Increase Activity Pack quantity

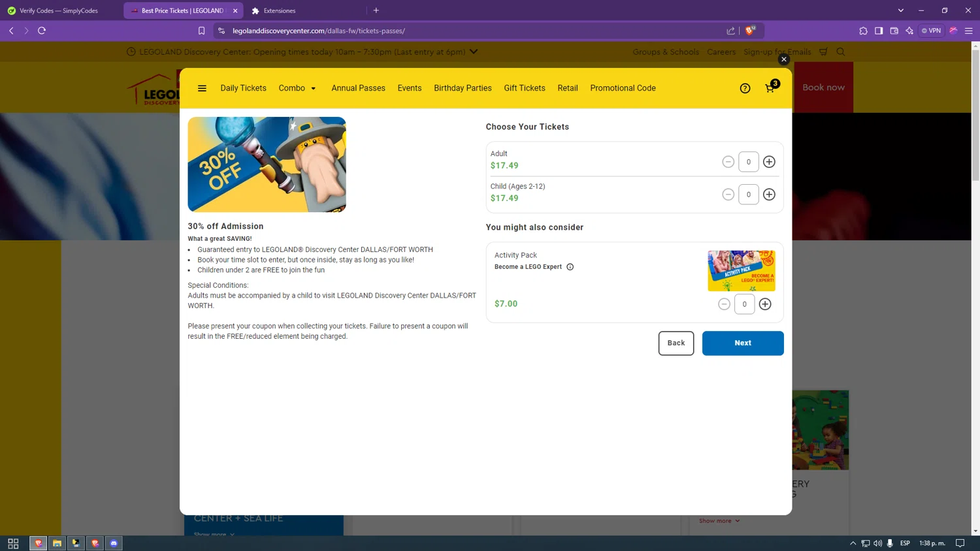click(765, 304)
